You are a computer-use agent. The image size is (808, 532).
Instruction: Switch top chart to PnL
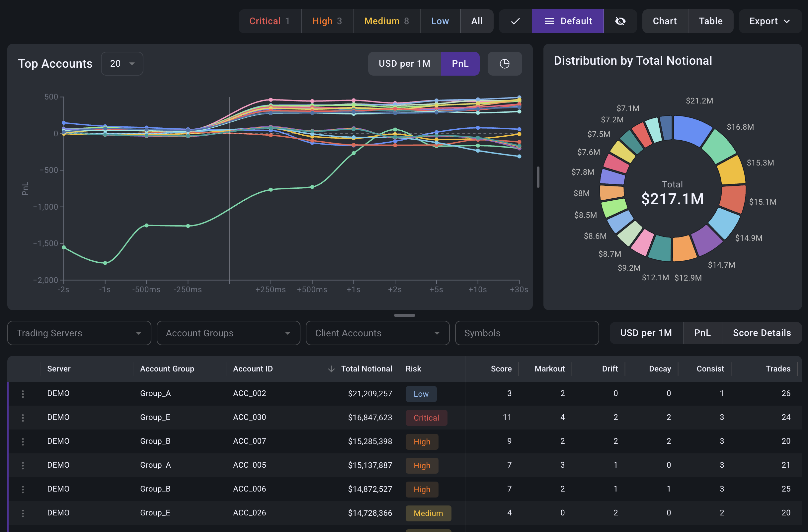point(460,63)
